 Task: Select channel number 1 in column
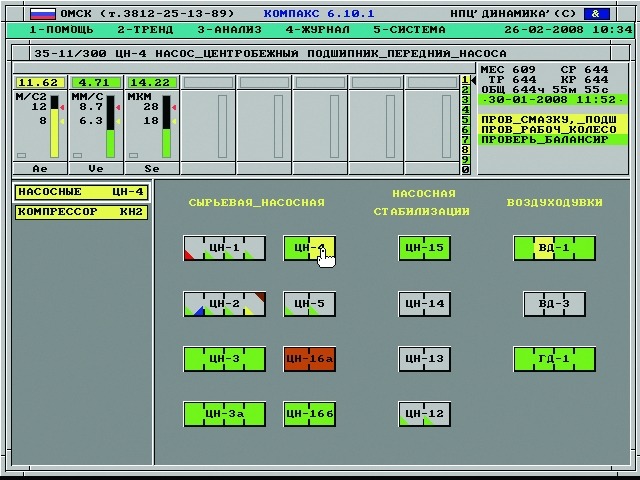coord(465,80)
